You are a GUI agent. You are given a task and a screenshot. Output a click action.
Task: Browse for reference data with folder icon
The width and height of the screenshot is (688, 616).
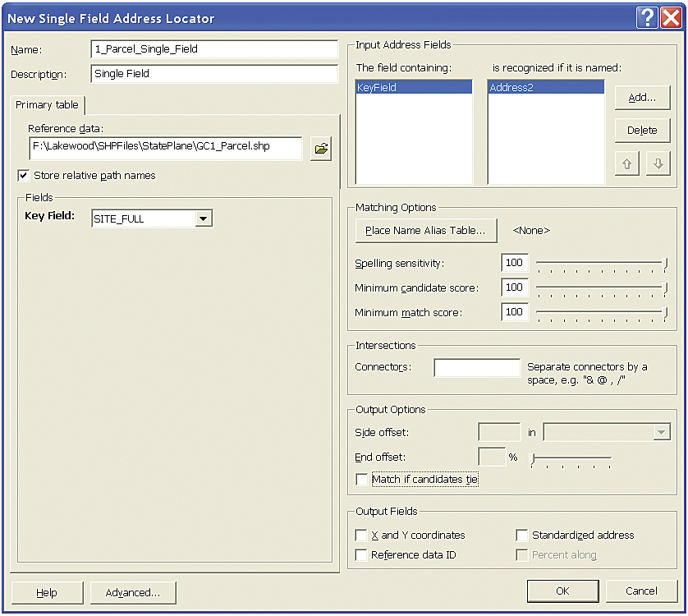(321, 149)
